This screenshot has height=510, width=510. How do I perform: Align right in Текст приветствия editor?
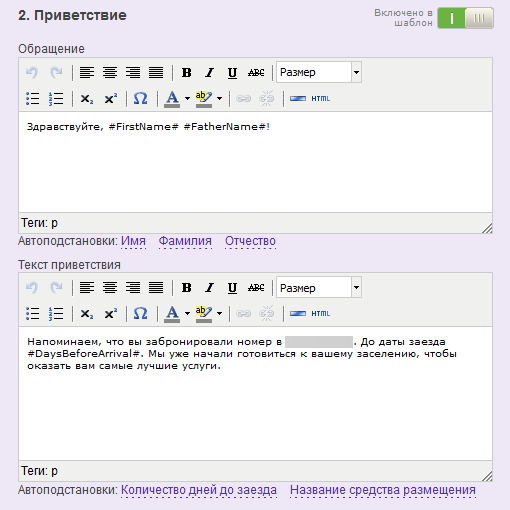(x=133, y=287)
